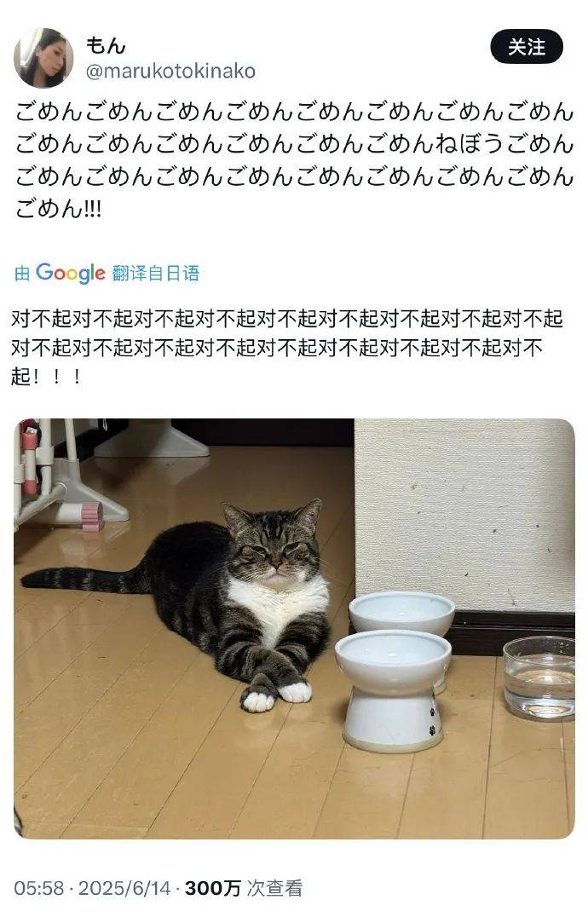Open the もん profile avatar

coord(43,57)
